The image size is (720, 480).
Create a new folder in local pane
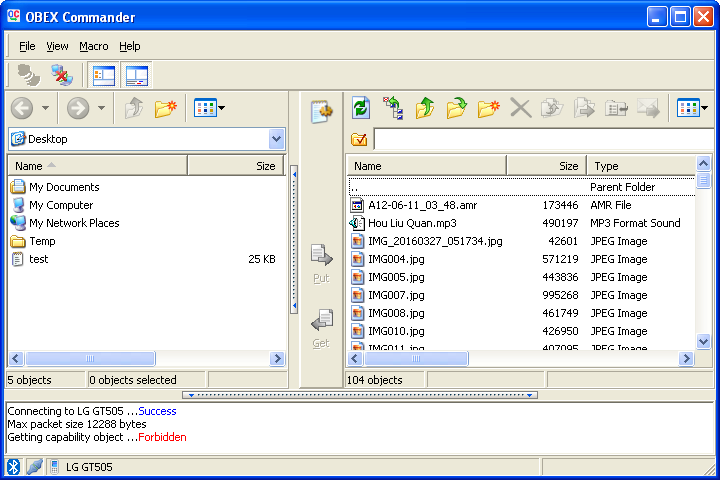coord(166,108)
